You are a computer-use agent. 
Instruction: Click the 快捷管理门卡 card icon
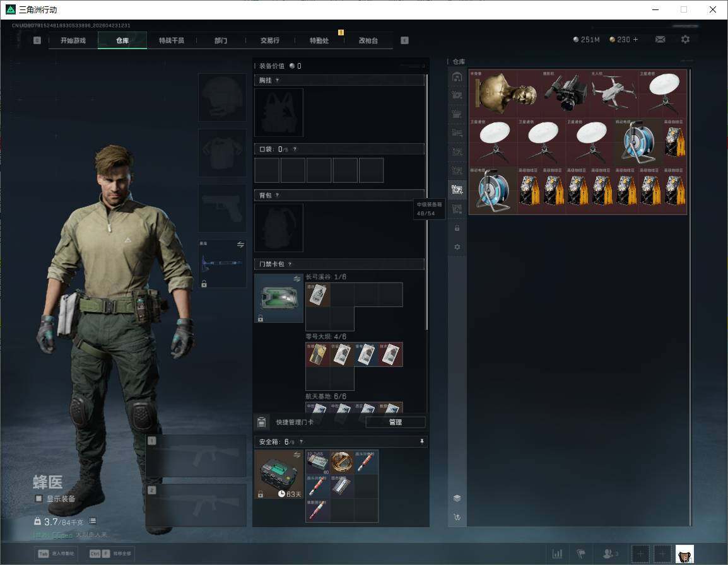(262, 422)
